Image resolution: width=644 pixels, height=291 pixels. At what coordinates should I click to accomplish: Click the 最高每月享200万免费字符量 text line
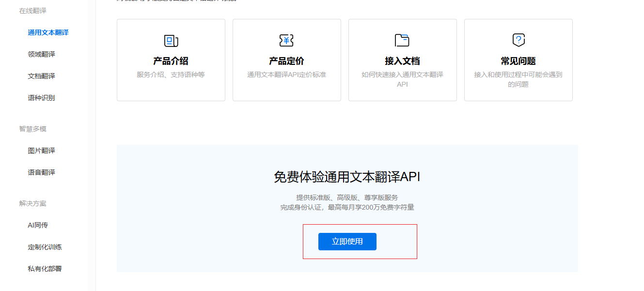click(371, 207)
